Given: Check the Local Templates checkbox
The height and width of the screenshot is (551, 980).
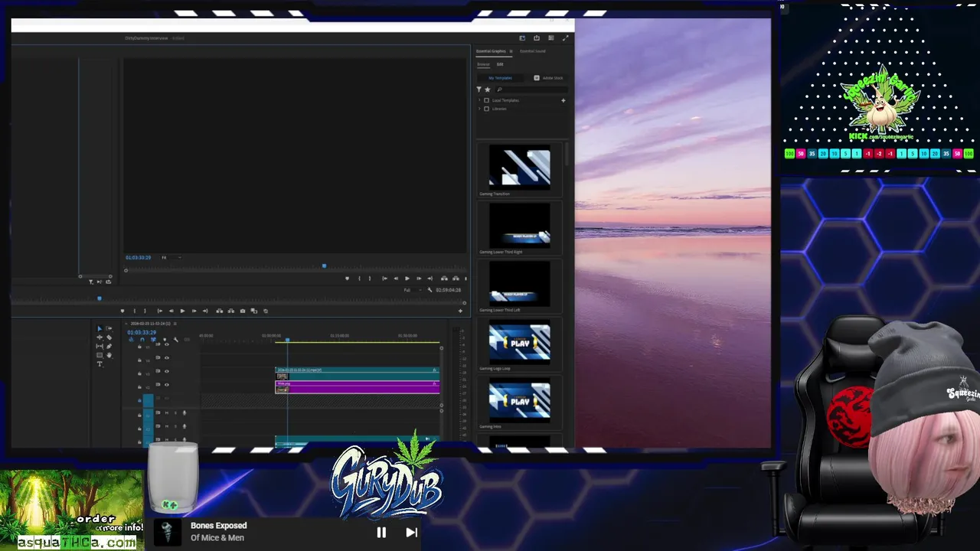Looking at the screenshot, I should 486,100.
